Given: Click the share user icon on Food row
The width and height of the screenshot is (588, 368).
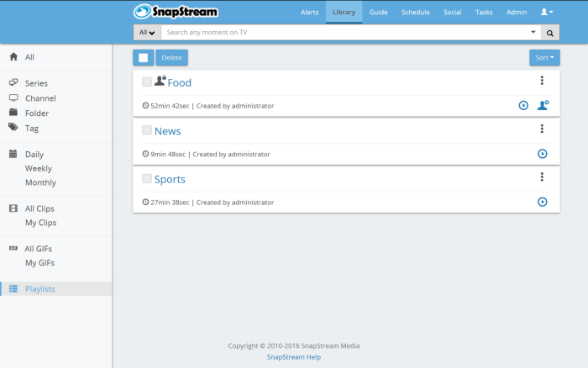Looking at the screenshot, I should point(543,105).
